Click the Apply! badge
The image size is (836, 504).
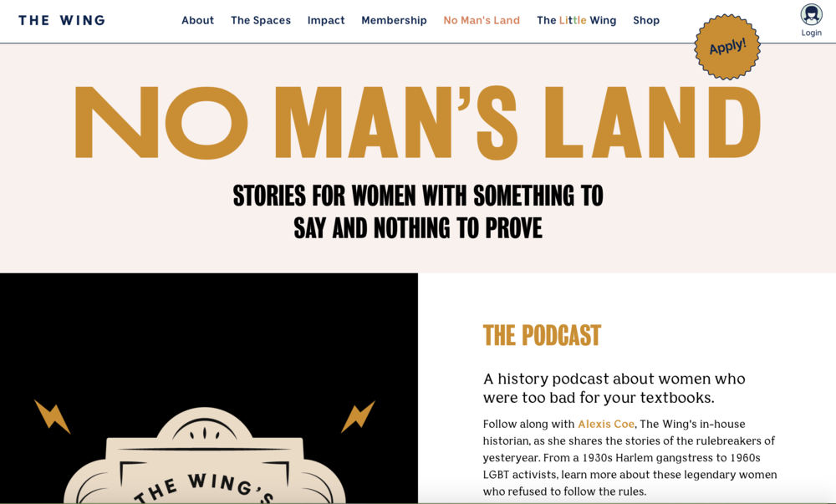pyautogui.click(x=727, y=47)
